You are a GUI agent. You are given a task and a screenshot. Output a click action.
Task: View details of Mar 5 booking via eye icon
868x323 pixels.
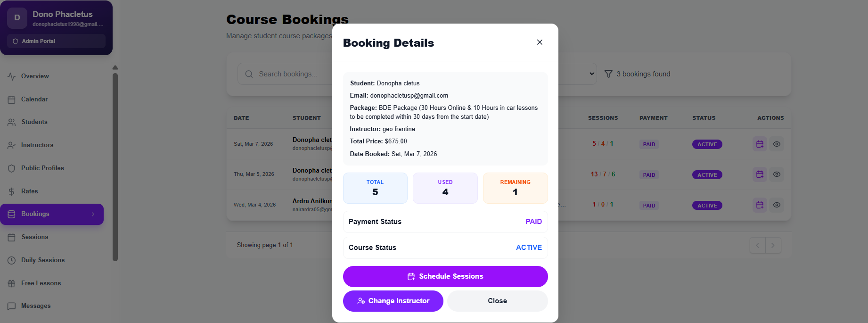(777, 174)
